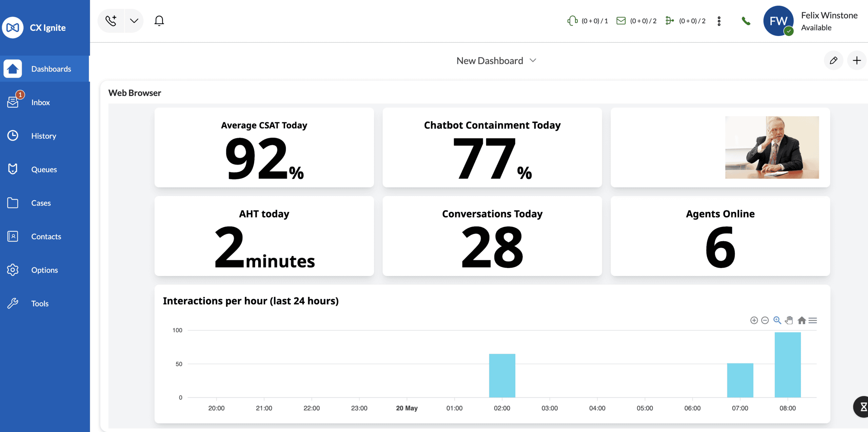Click the Inbox unread badge showing 1
The width and height of the screenshot is (868, 432).
pos(20,95)
